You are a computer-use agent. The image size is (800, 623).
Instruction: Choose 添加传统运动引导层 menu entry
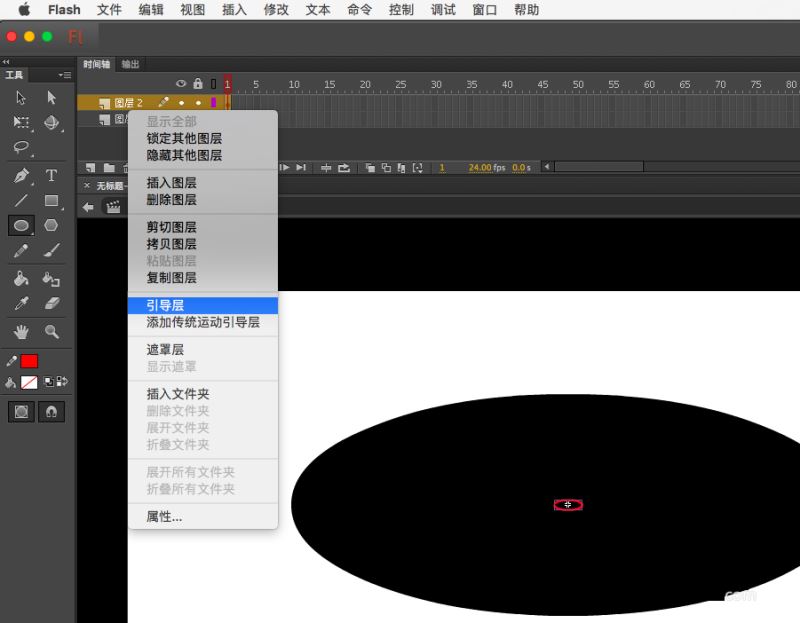click(x=203, y=322)
